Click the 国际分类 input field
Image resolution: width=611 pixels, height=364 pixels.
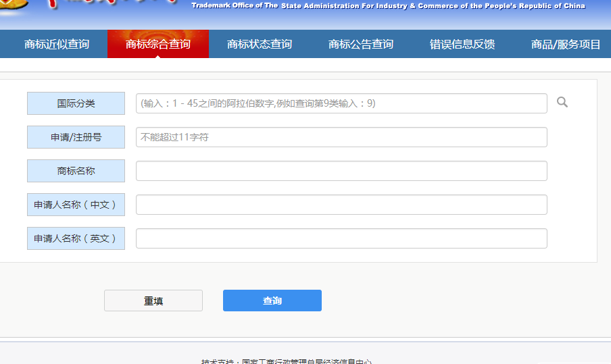pos(341,103)
